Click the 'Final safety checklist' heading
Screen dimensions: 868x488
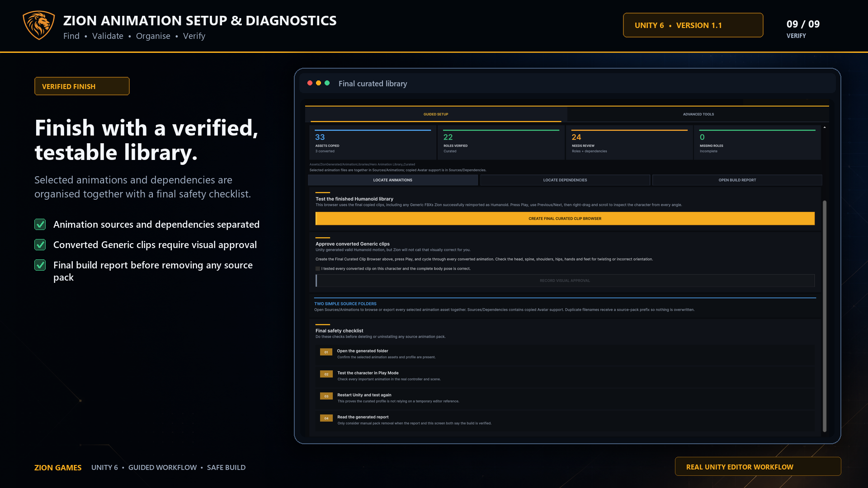click(339, 331)
